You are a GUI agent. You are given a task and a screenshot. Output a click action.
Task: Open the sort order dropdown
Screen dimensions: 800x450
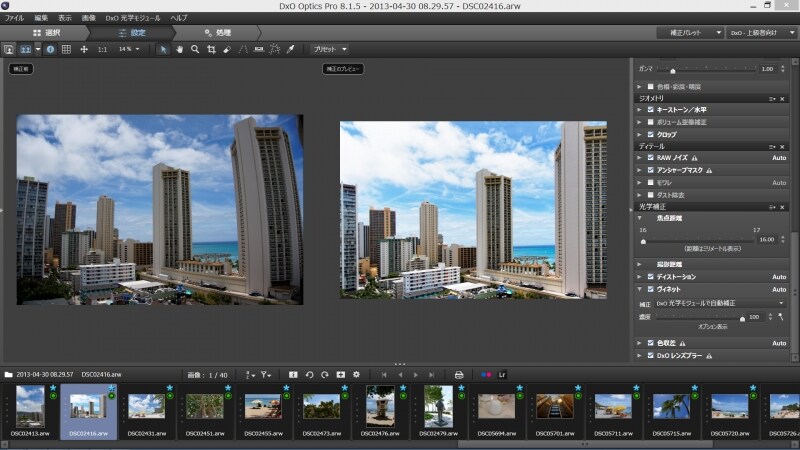(249, 375)
